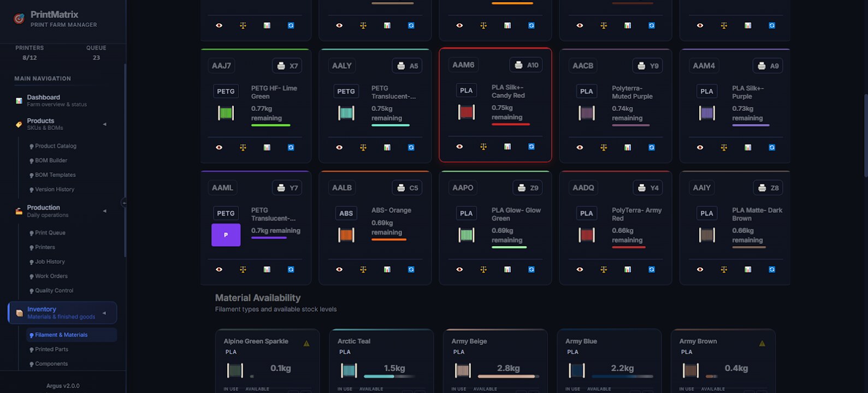Click blue refresh icon on AACB card
The image size is (868, 393).
[652, 147]
